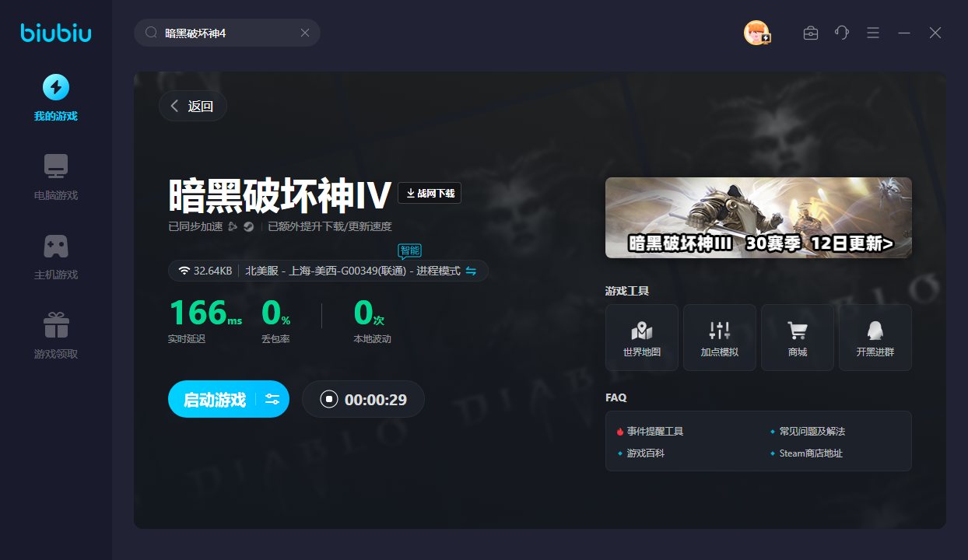
Task: Click the 00:00:29 acceleration timer
Action: 376,400
